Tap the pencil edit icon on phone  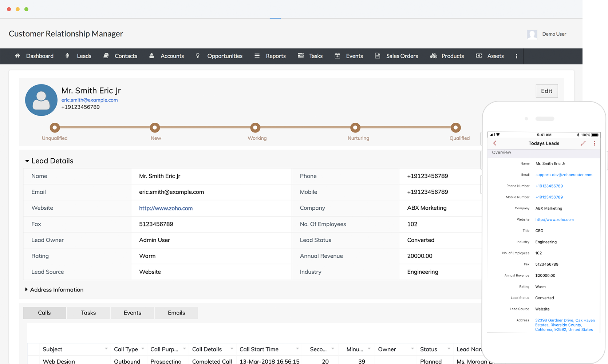583,143
